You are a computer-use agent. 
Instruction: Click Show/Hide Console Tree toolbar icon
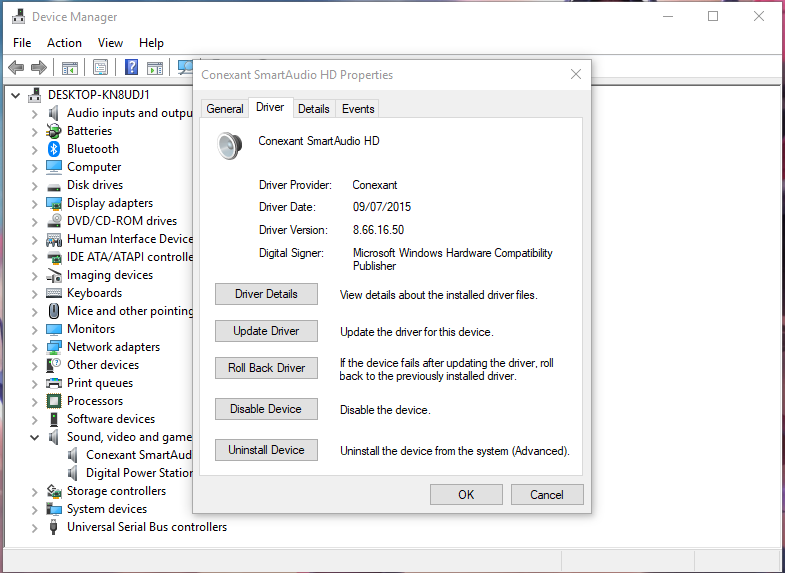pos(70,68)
